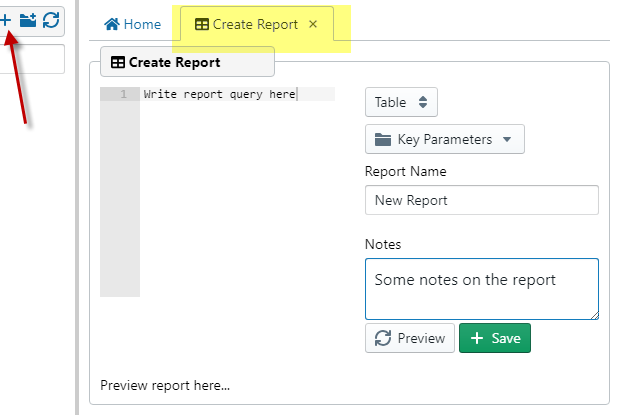Click the Notes textarea resize handle
Image resolution: width=617 pixels, height=415 pixels.
[x=594, y=315]
